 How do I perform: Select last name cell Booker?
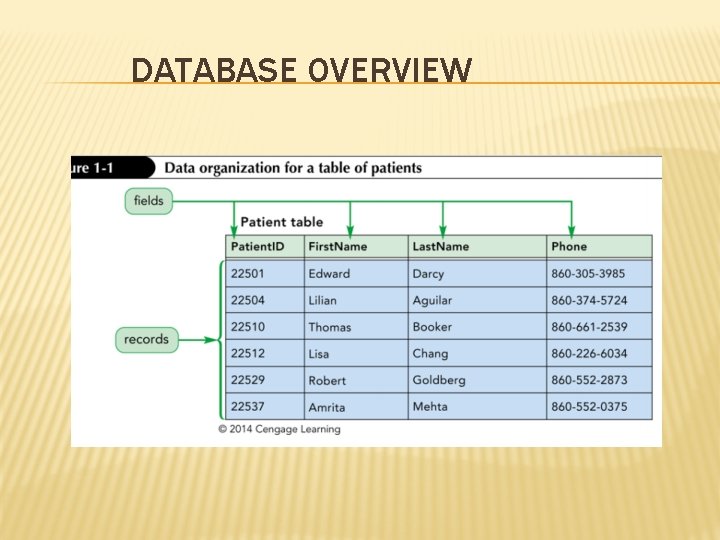point(478,327)
